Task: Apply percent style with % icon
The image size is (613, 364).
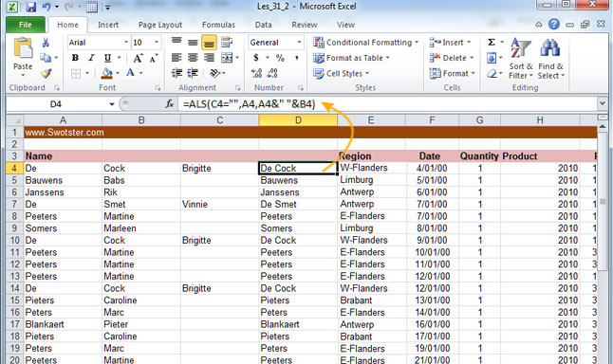Action: point(280,58)
